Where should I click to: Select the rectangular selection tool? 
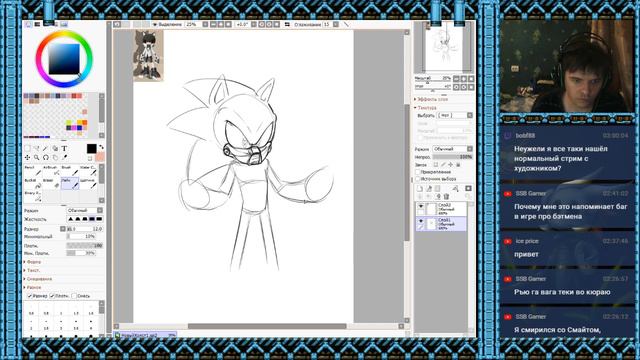[27, 149]
